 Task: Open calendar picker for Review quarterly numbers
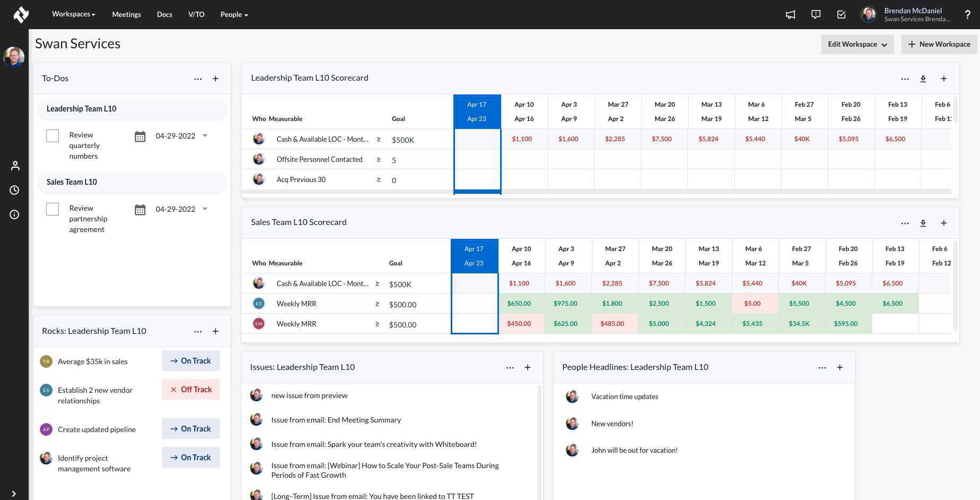tap(140, 136)
